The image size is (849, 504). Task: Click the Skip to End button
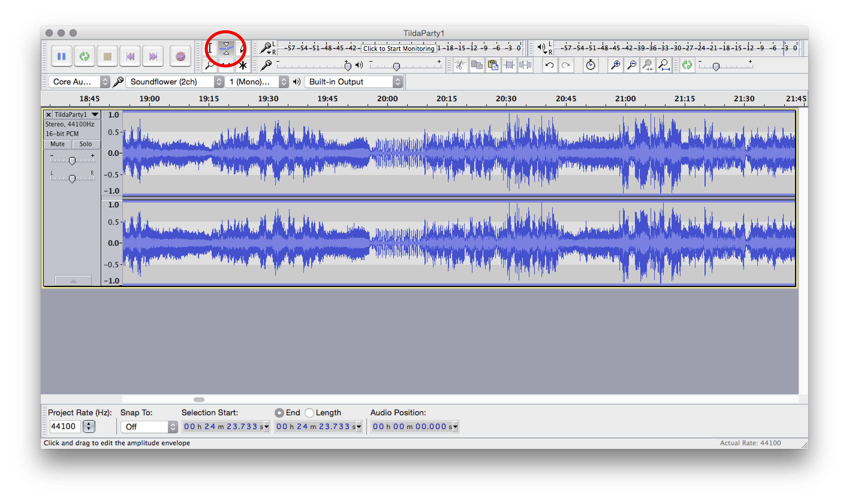[153, 56]
